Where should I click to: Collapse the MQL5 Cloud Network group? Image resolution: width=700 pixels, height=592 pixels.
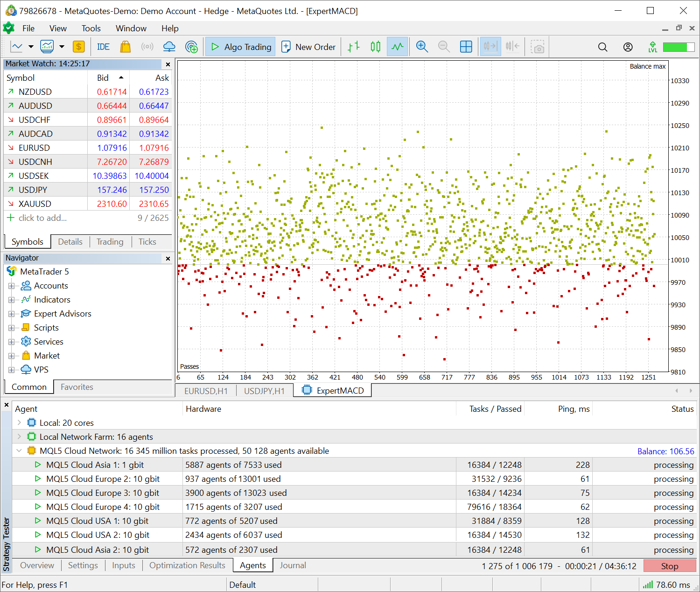coord(19,451)
